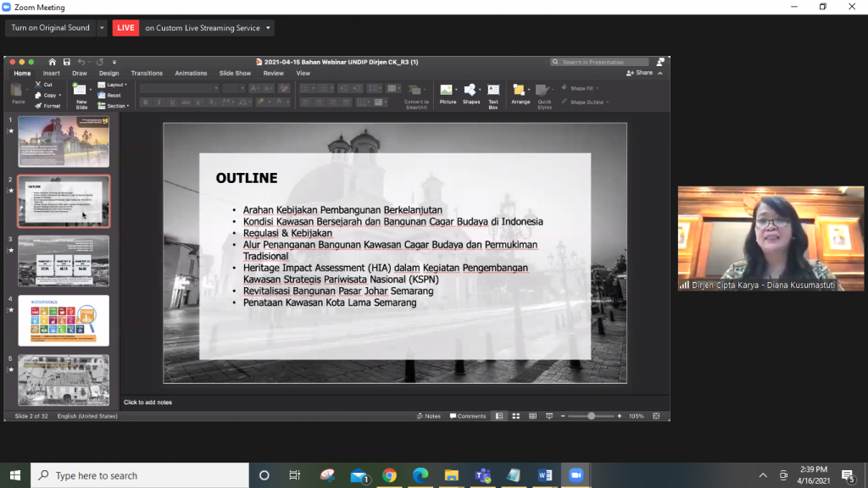Open the Shapes gallery icon
This screenshot has height=488, width=868.
coord(470,91)
